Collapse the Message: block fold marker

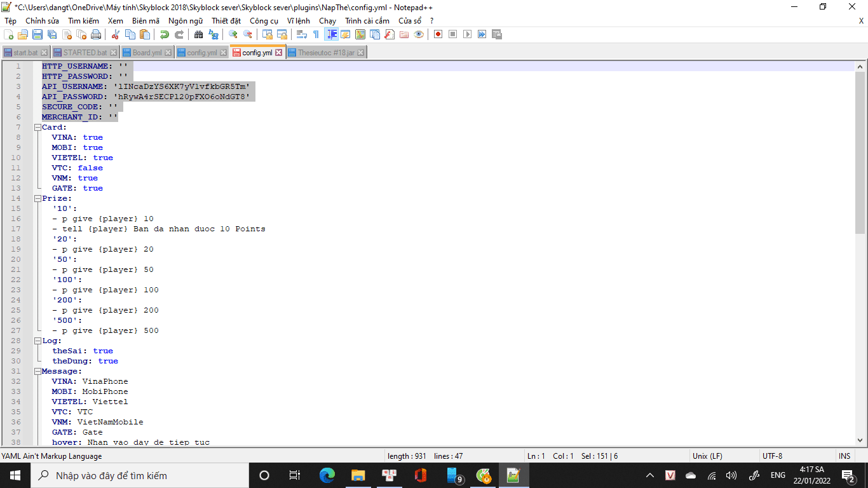pos(37,371)
